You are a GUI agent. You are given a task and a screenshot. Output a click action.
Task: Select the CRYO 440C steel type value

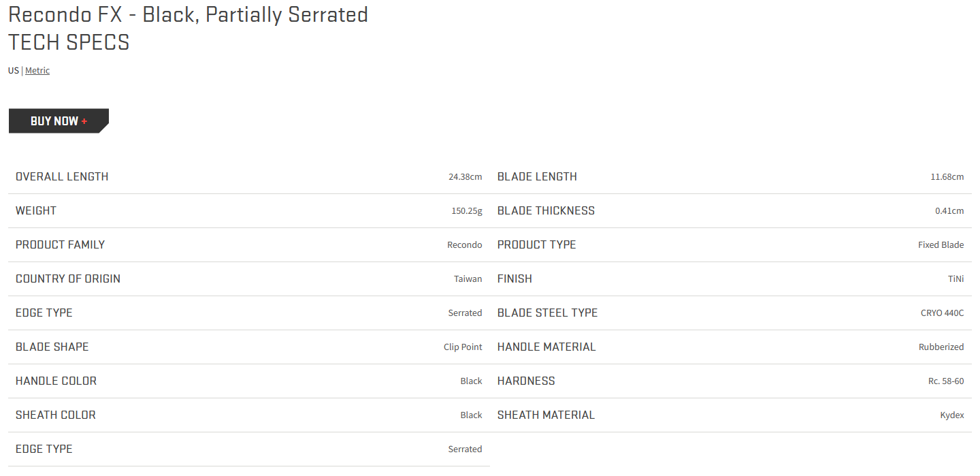click(943, 313)
